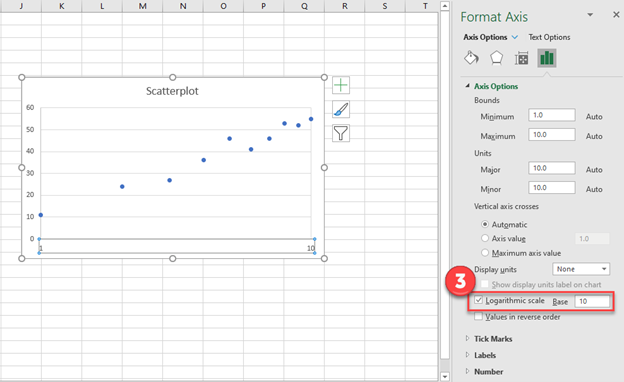Reset Maximum bound with Auto button

coord(594,136)
